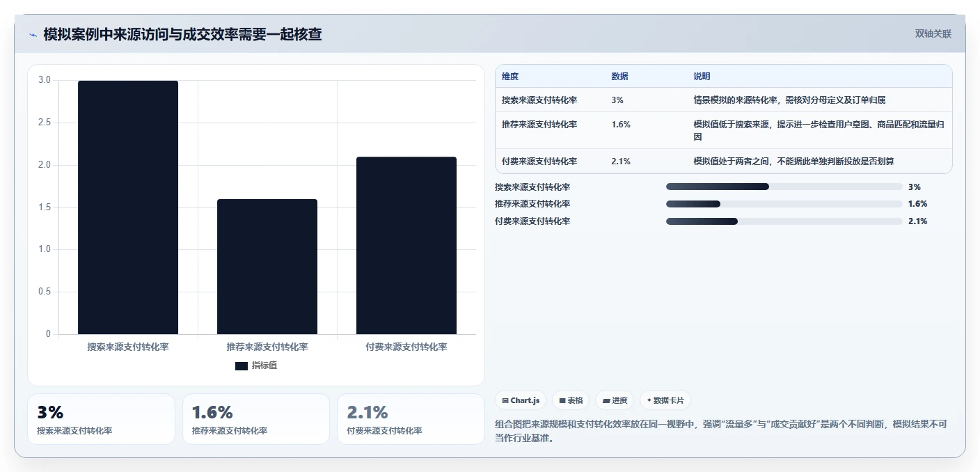Viewport: 980px width, 472px height.
Task: Select the 进度 tag chip
Action: 615,400
